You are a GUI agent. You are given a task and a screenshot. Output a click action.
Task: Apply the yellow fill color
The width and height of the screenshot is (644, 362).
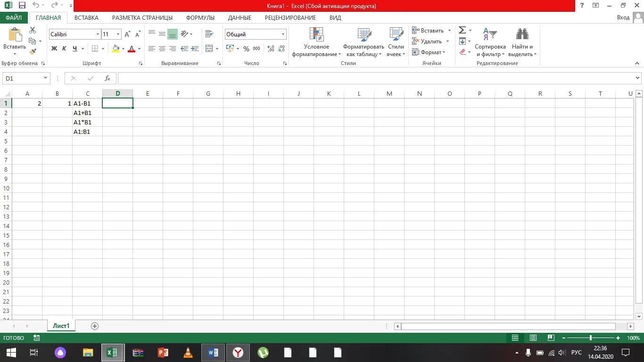(116, 49)
